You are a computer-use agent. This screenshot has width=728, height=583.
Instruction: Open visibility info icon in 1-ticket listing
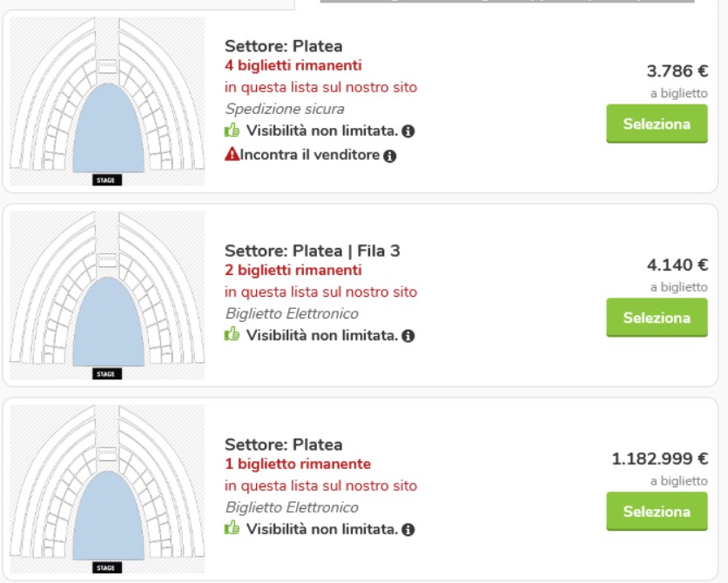point(408,529)
